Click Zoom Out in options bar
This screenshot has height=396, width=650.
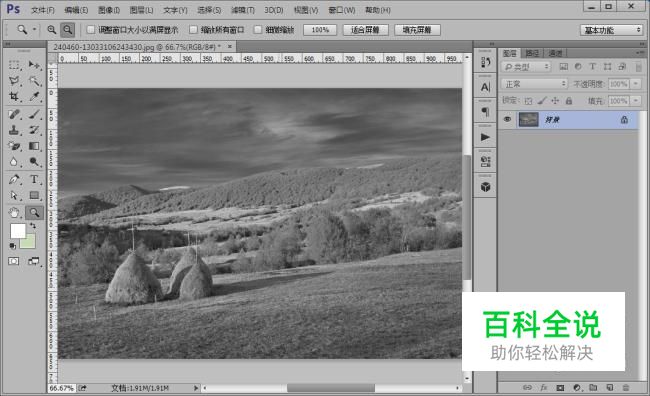(67, 30)
